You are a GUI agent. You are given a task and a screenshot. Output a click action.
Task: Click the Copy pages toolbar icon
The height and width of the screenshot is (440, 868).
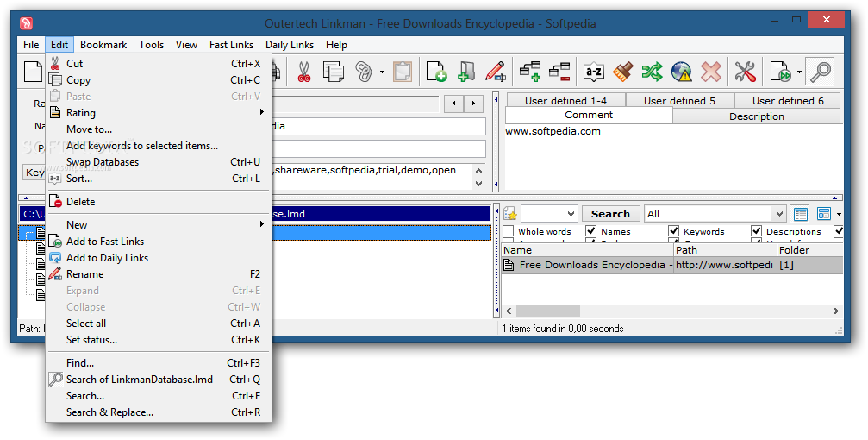point(333,72)
